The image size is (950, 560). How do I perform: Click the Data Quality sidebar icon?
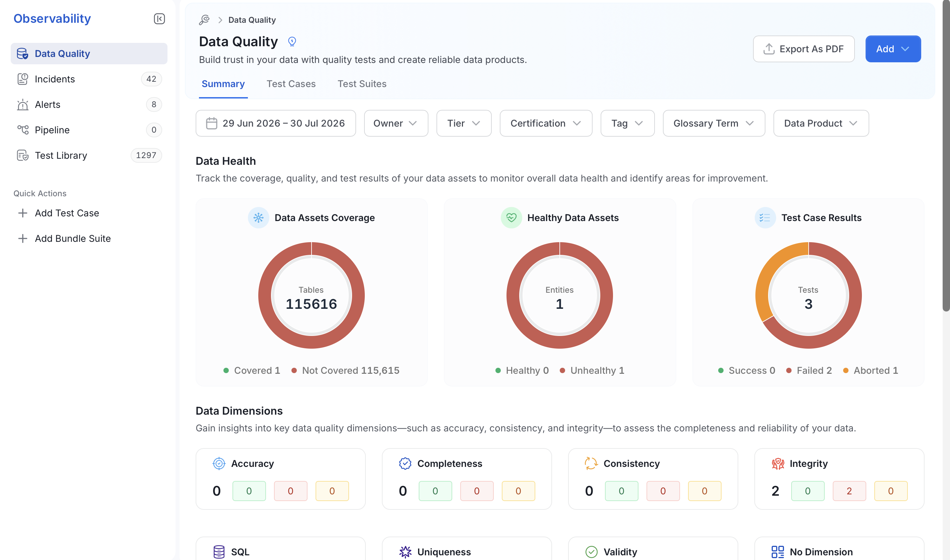tap(22, 54)
